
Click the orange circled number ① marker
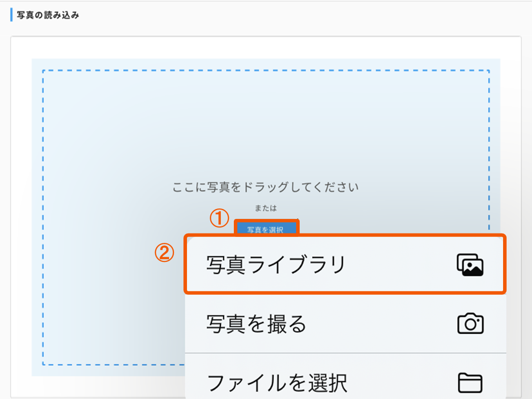coord(219,218)
